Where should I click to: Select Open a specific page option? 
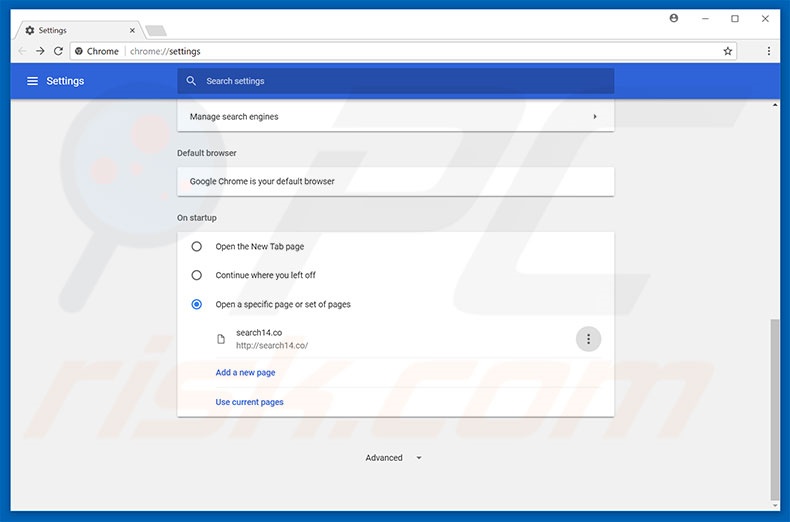click(x=196, y=304)
